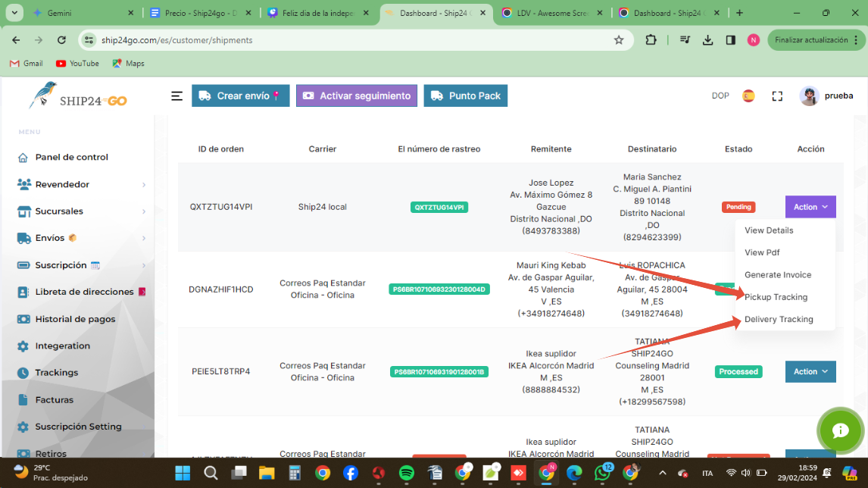The width and height of the screenshot is (868, 488).
Task: Open Action dropdown for PEIE5LT8TRP4 order
Action: pos(810,371)
